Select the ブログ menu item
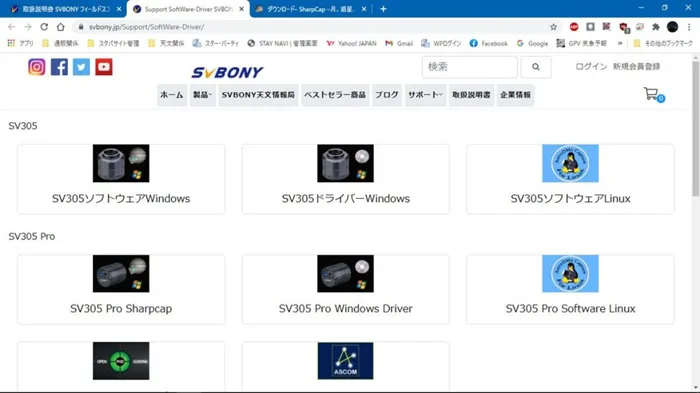Screen dimensions: 700x393 coord(387,95)
